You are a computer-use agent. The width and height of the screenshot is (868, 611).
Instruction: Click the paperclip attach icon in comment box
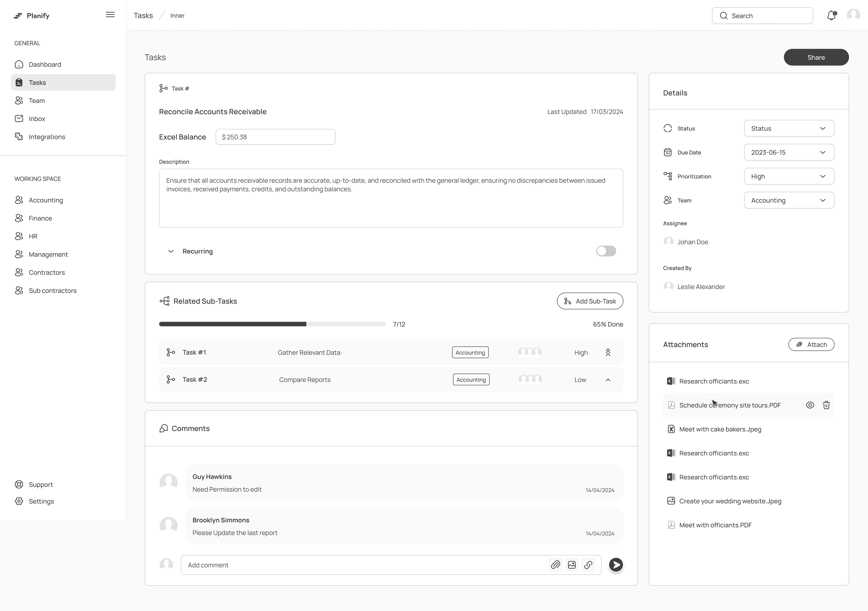click(555, 565)
